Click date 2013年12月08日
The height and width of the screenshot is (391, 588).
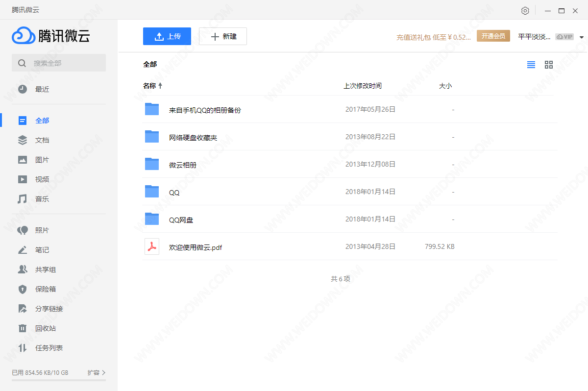click(x=370, y=164)
